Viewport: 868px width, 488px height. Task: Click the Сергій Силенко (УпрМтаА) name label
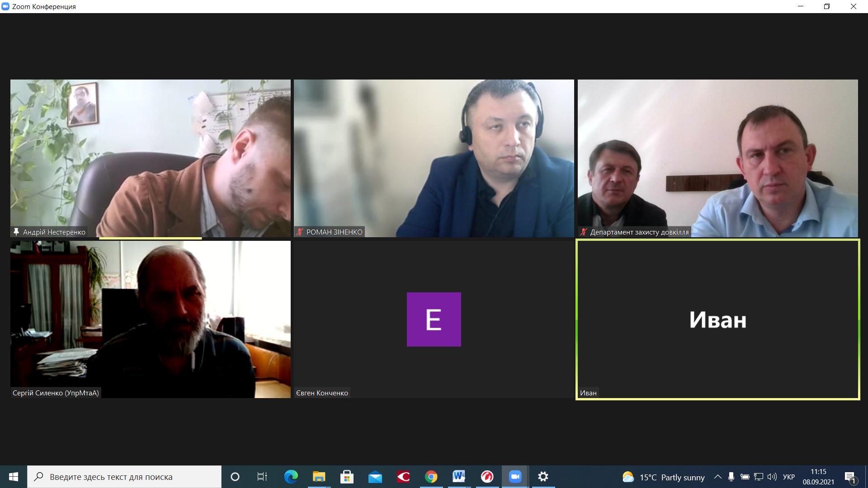(56, 393)
